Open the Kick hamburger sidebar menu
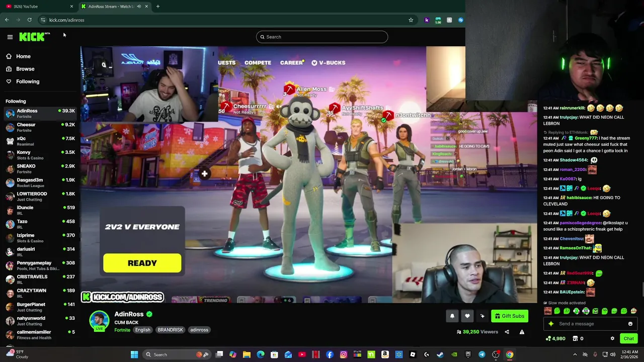This screenshot has width=644, height=362. coord(10,37)
